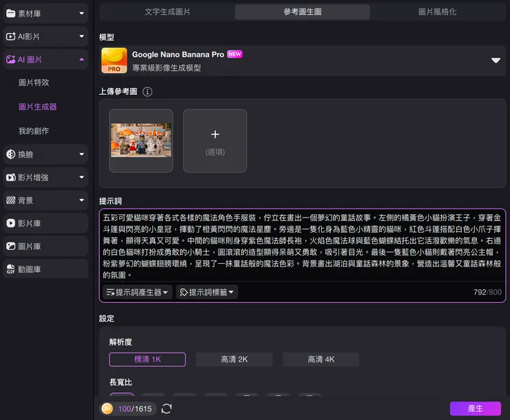This screenshot has height=420, width=510.
Task: Click the NEW badge next to model name
Action: click(x=234, y=54)
